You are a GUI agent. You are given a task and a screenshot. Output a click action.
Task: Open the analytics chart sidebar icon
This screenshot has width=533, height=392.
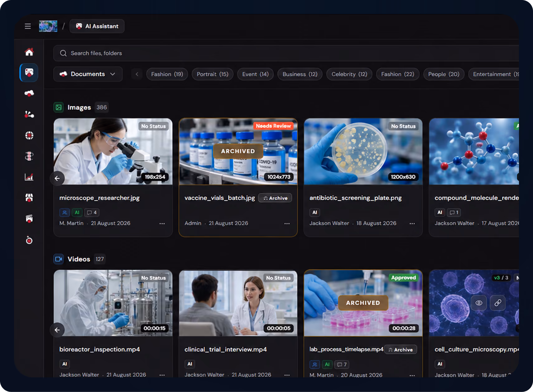[29, 177]
